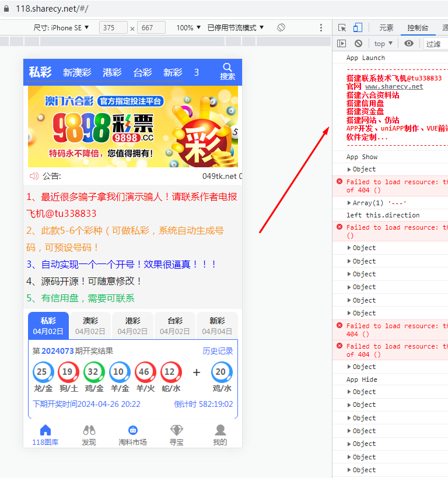Select the 私彩 header tab
The height and width of the screenshot is (478, 448).
[40, 72]
